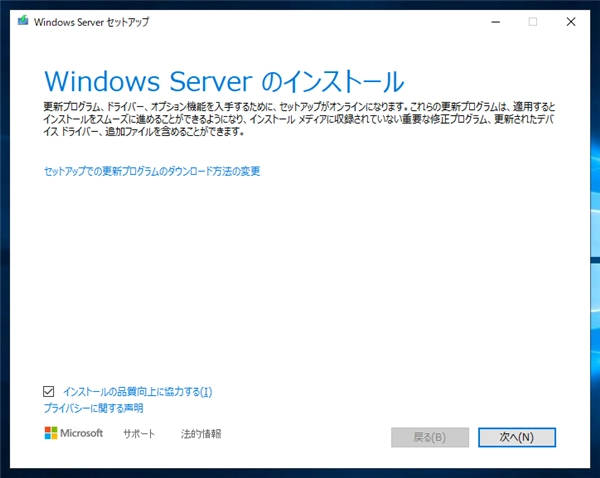
Task: Click the Microsoft logo
Action: 73,433
